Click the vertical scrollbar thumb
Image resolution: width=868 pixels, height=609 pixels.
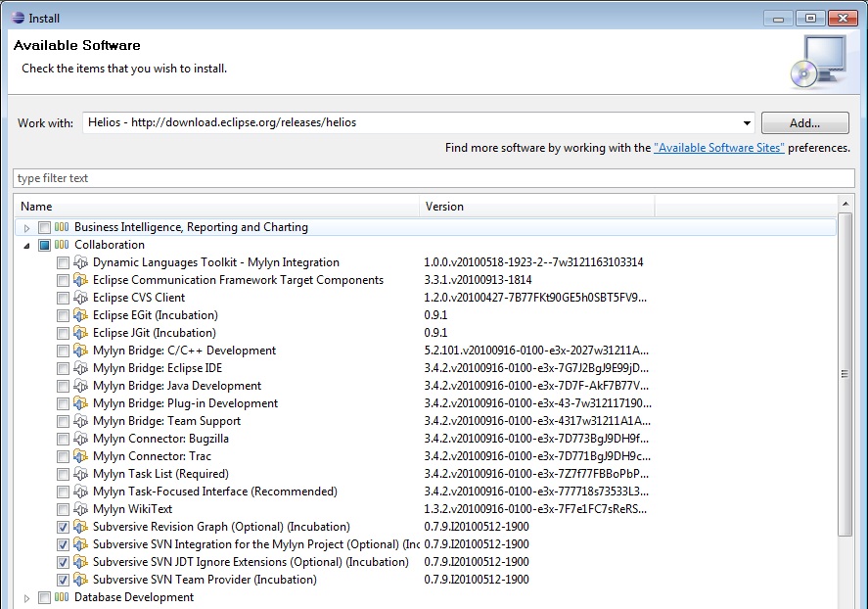[x=845, y=374]
